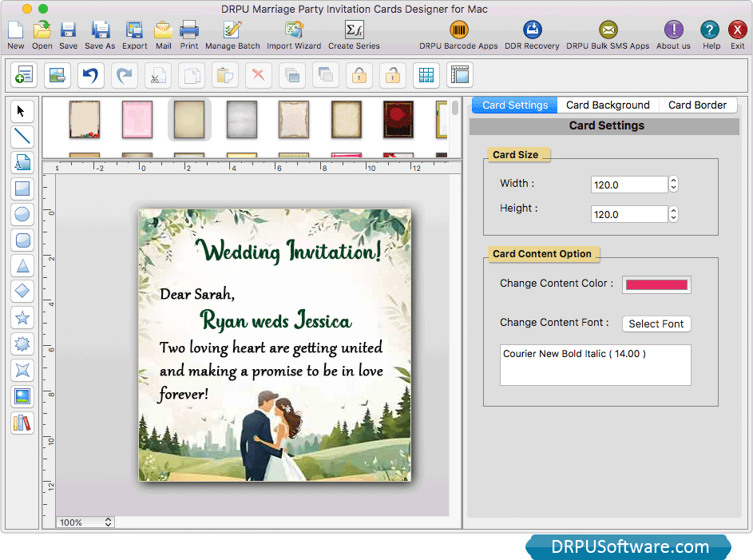
Task: Launch Create Series feature
Action: (353, 34)
